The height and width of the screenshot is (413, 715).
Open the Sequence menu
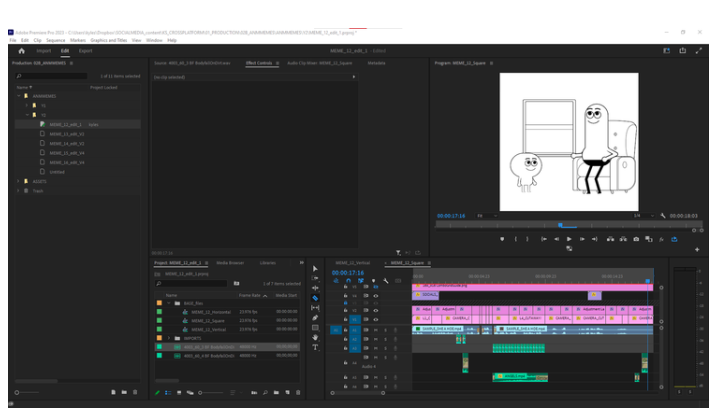[x=56, y=41]
